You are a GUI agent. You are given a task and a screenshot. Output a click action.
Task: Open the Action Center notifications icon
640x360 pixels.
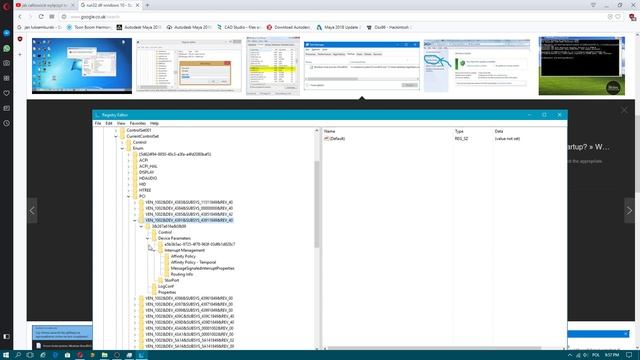pos(629,355)
